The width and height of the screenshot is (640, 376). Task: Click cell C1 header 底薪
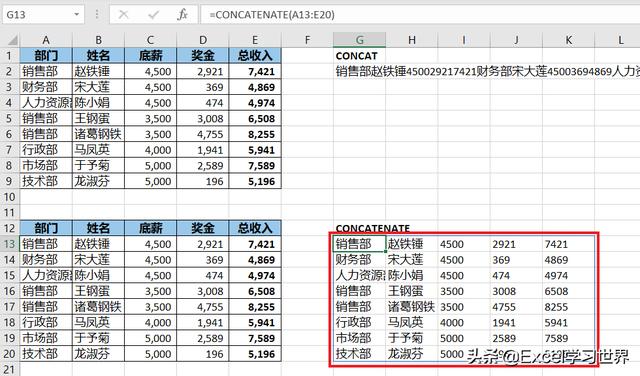(x=150, y=56)
